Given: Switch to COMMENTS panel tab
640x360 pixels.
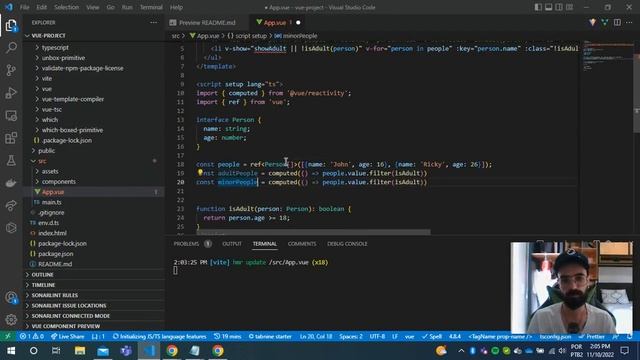Looking at the screenshot, I should (302, 244).
